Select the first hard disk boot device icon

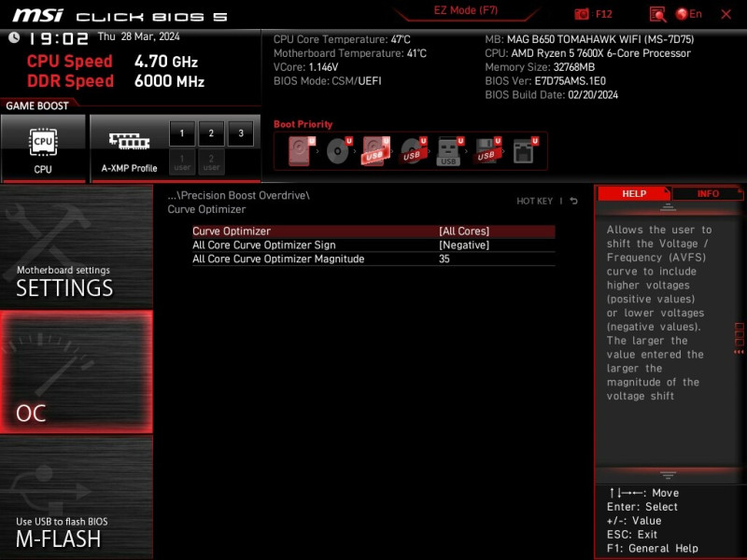point(302,151)
